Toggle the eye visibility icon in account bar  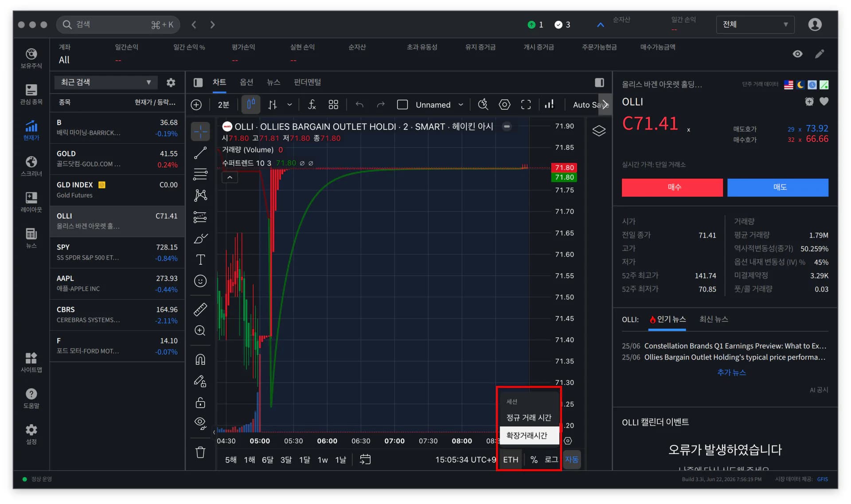click(797, 54)
